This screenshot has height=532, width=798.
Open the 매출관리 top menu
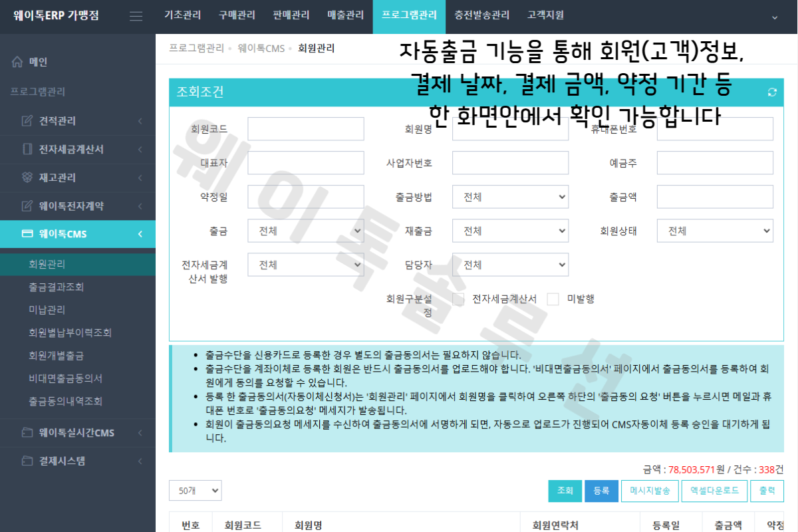pos(346,17)
